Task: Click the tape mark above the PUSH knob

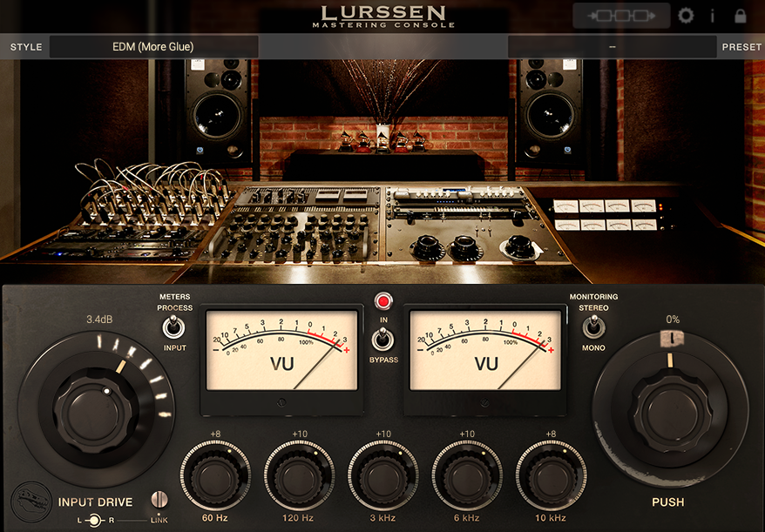Action: click(672, 339)
